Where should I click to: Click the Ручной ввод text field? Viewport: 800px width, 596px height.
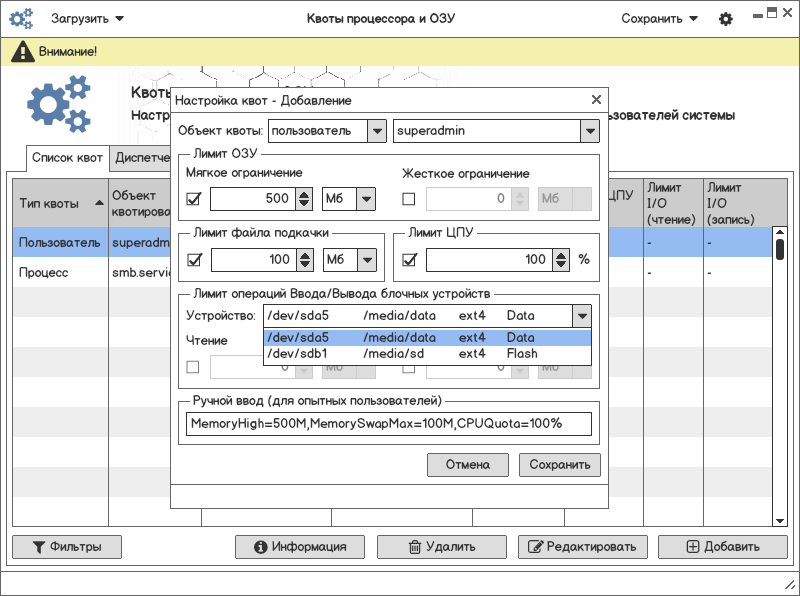(x=388, y=424)
